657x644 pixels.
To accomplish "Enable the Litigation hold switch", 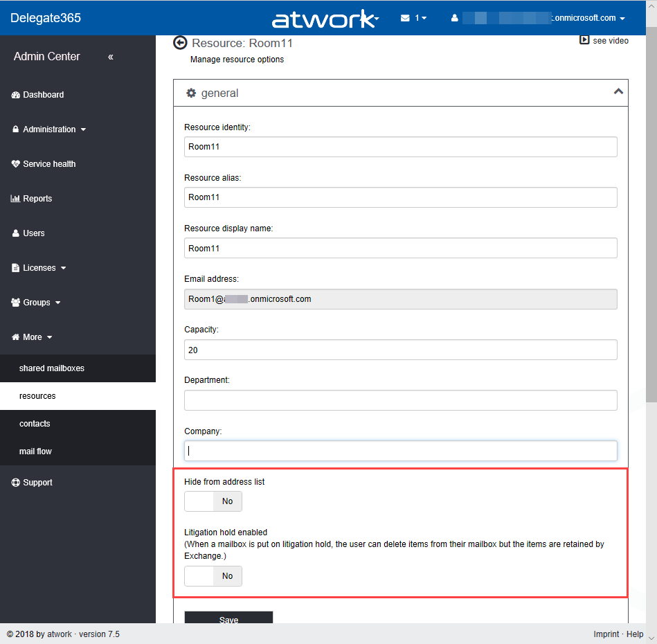I will 213,575.
